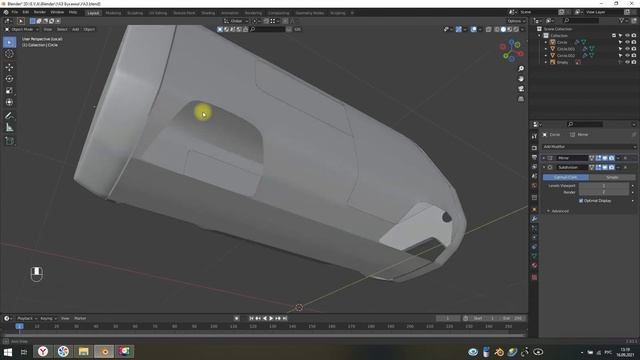
Task: Adjust Levels Viewport value field
Action: point(604,186)
